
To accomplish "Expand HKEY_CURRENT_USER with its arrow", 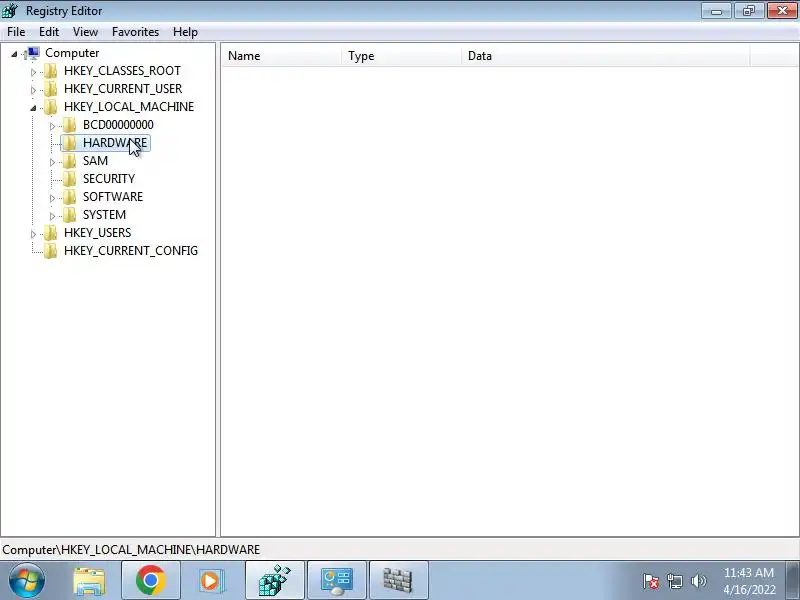I will [x=33, y=90].
